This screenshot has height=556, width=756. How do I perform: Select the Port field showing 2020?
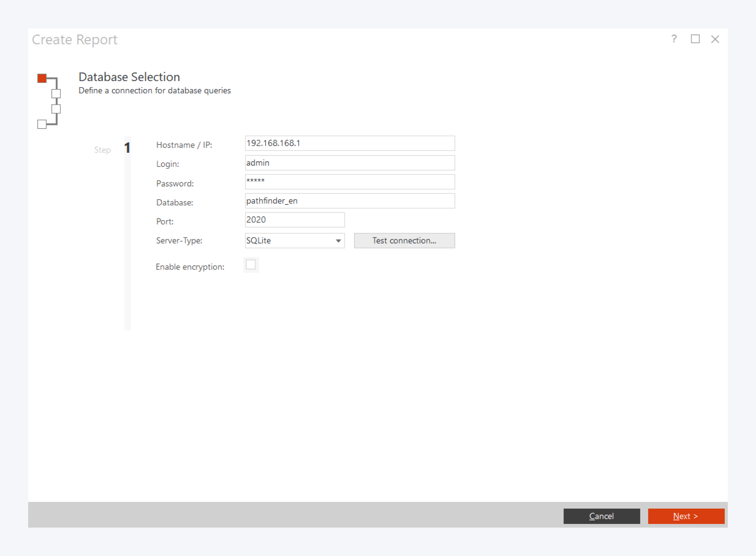tap(294, 220)
